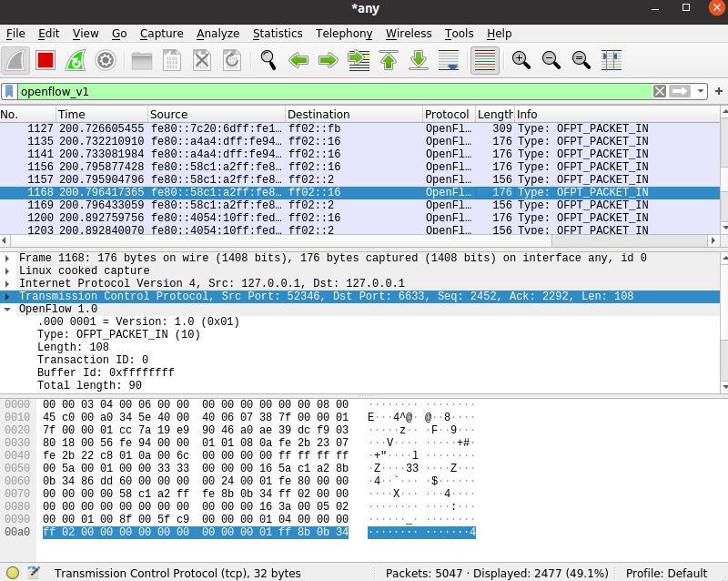Click the expert information yellow circle
The height and width of the screenshot is (581, 728).
pos(13,573)
